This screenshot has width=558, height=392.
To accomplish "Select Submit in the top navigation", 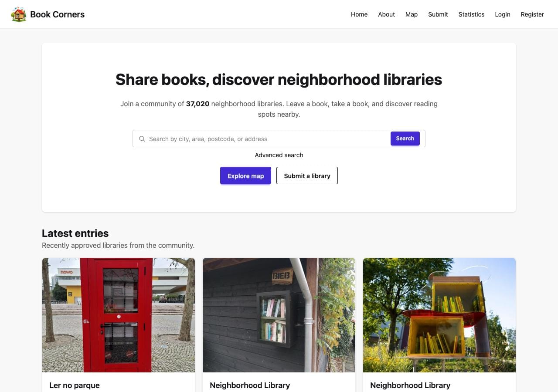I will [x=438, y=14].
